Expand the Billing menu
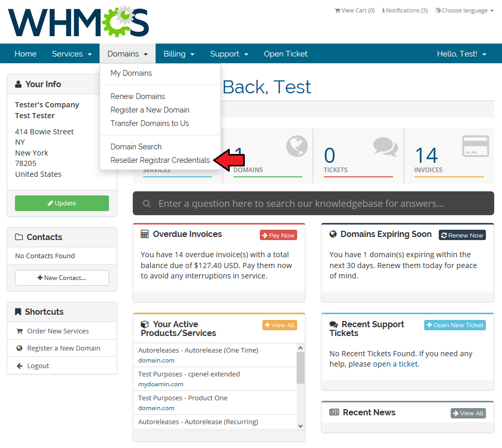Viewport: 502px width, 448px height. [x=179, y=54]
